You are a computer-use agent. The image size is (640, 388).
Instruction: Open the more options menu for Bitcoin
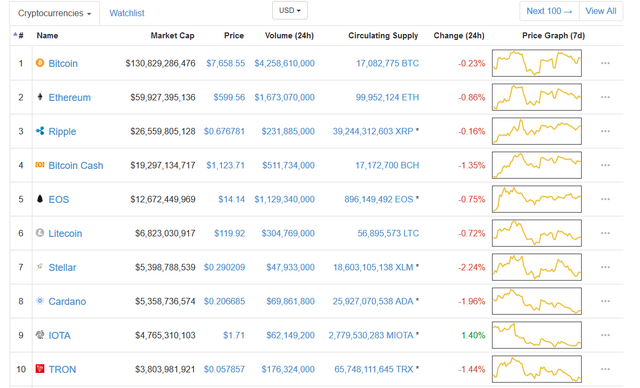[x=605, y=63]
